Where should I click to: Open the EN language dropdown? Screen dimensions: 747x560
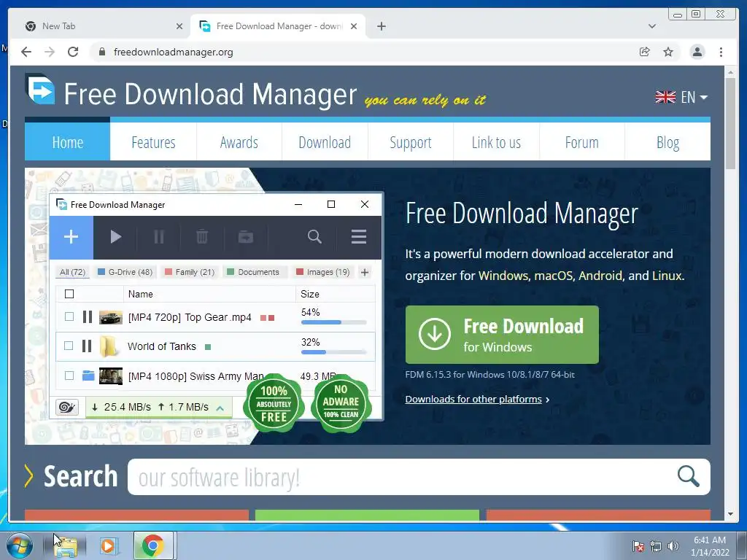(x=681, y=97)
